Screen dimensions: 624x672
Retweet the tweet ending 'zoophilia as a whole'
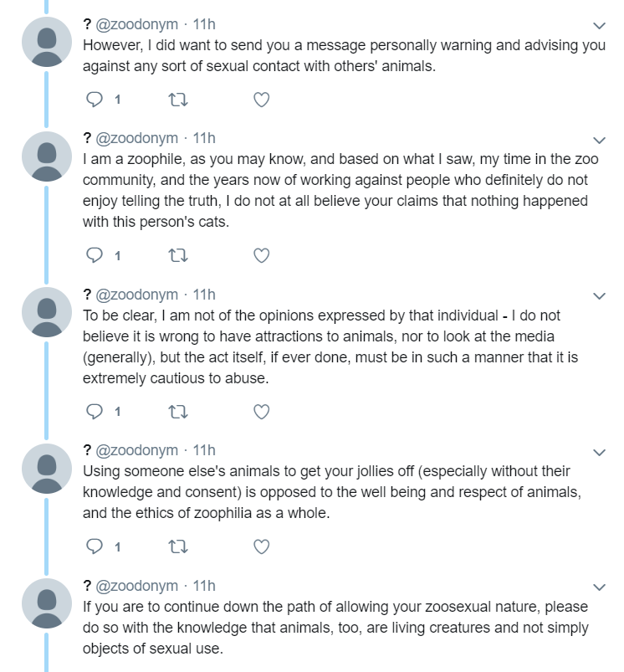tap(177, 546)
